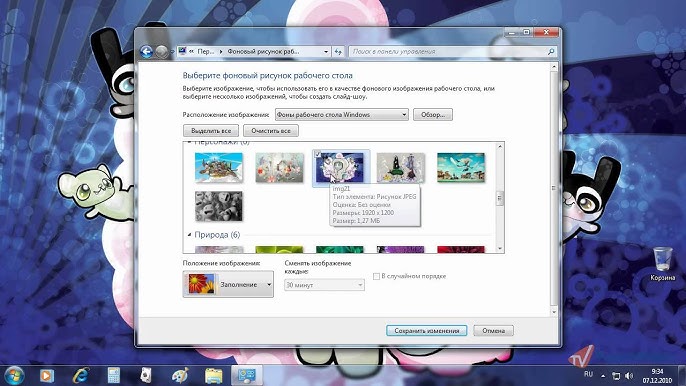The height and width of the screenshot is (386, 686).
Task: Click the control panel icon in address bar
Action: point(182,51)
